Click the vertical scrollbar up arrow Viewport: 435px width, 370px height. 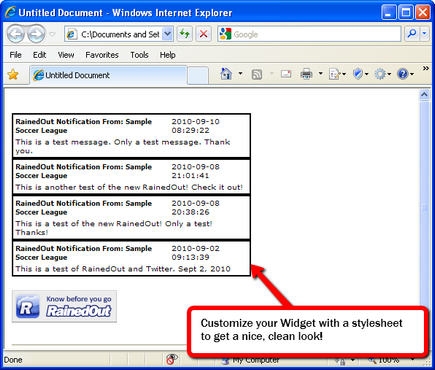[x=424, y=95]
